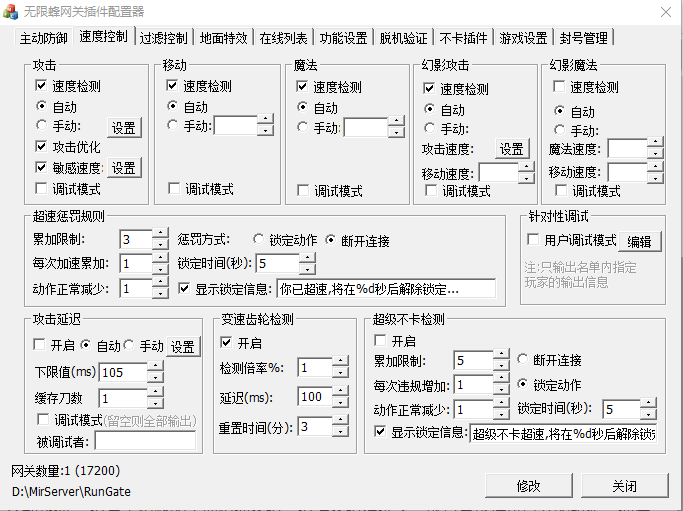The image size is (683, 511).
Task: Enable 调试模式 checkbox in 攻击 group
Action: coord(41,188)
